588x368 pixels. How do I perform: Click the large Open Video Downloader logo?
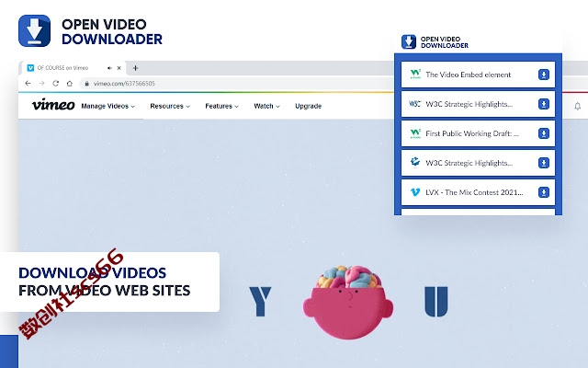pos(34,30)
